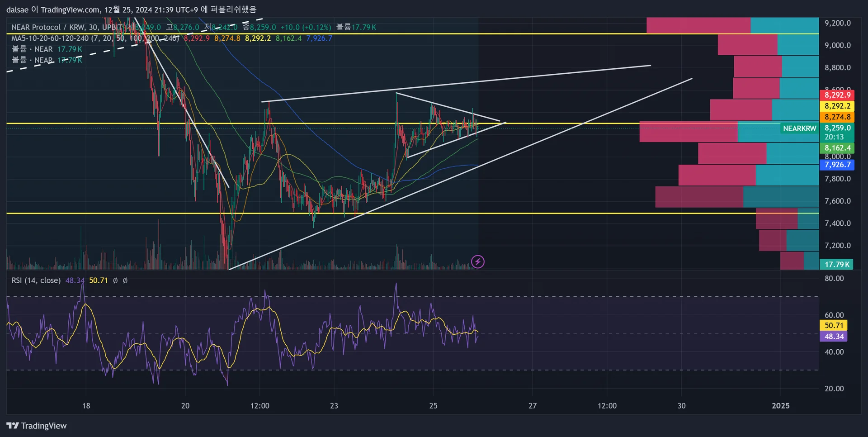Click the date label 23 on time axis
This screenshot has height=437, width=868.
(334, 406)
